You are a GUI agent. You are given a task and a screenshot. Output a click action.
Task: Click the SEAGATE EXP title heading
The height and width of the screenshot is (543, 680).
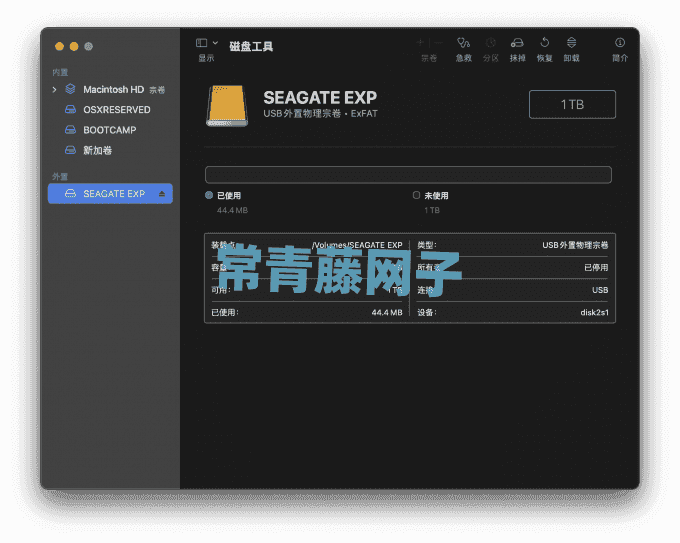click(320, 98)
